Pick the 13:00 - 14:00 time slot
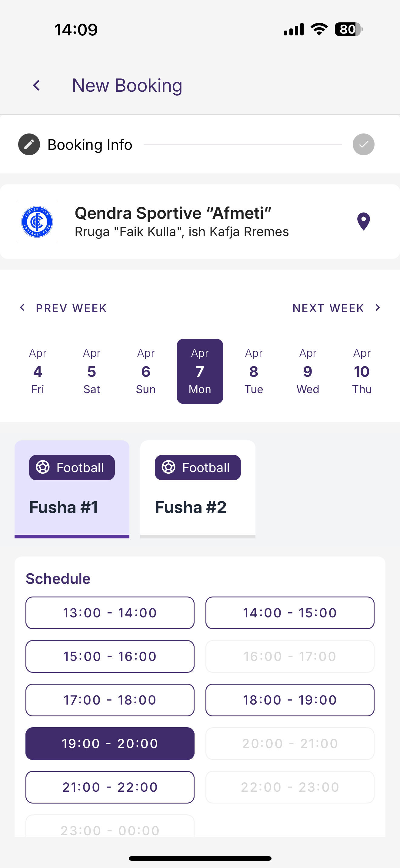Viewport: 400px width, 868px height. tap(110, 613)
